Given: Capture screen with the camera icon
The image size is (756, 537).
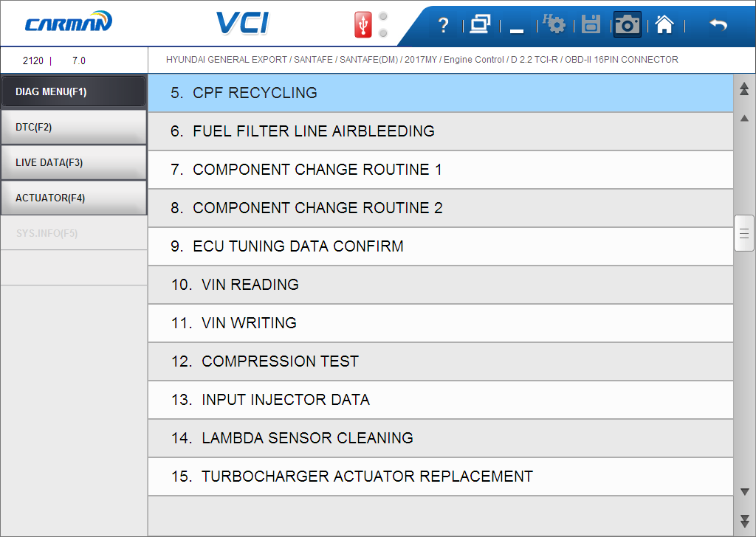Looking at the screenshot, I should click(628, 24).
